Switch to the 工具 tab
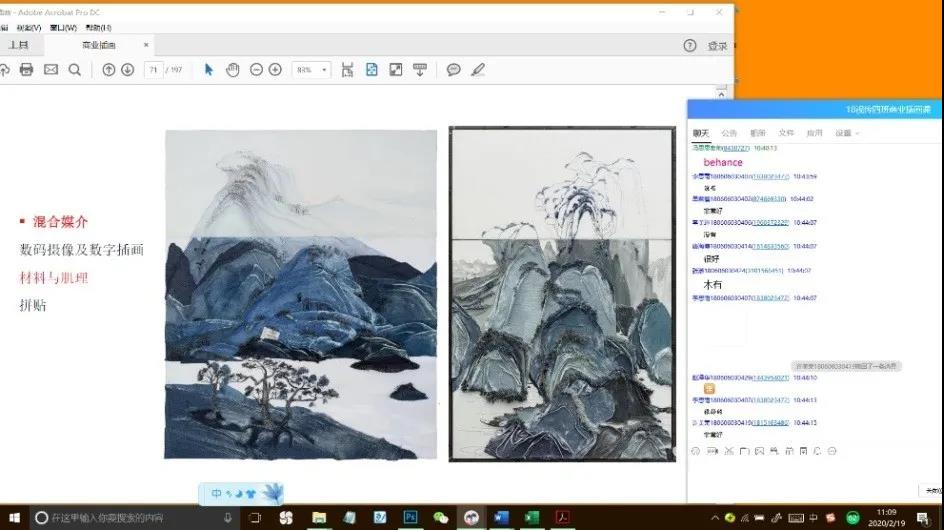The height and width of the screenshot is (530, 944). pos(18,45)
